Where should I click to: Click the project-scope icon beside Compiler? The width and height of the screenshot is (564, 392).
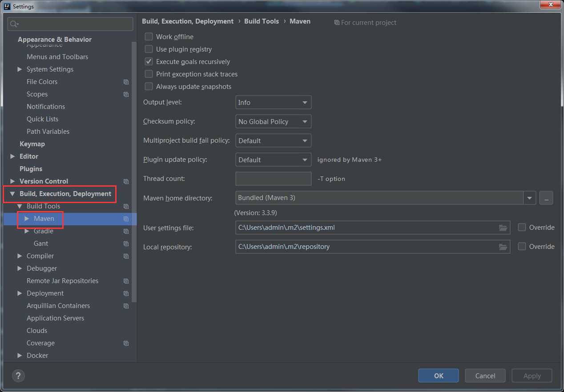[126, 256]
